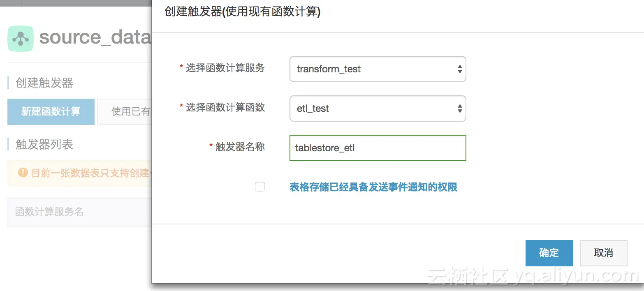Confirm with the 确定 button
Screen dimensions: 644x291
[549, 253]
